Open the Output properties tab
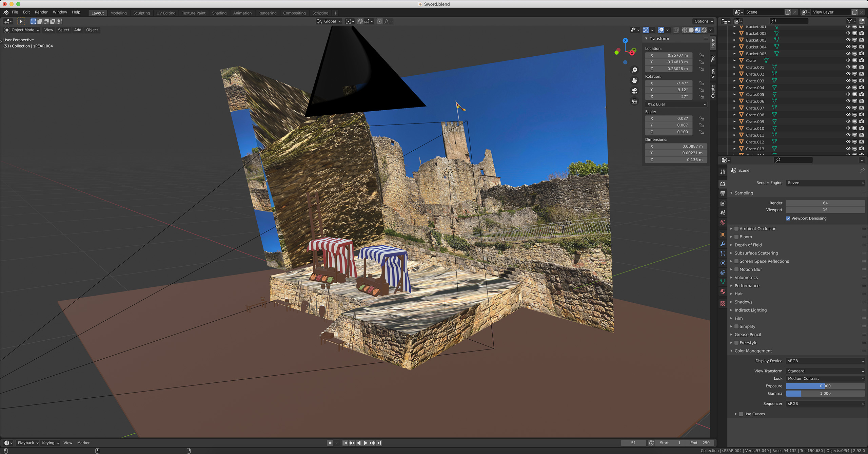Screen dimensions: 868x454 pos(723,193)
